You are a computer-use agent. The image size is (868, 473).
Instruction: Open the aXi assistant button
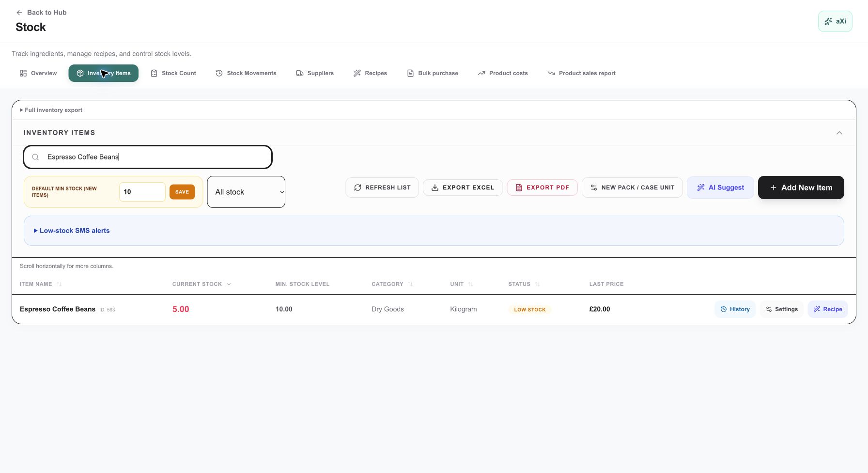coord(835,21)
